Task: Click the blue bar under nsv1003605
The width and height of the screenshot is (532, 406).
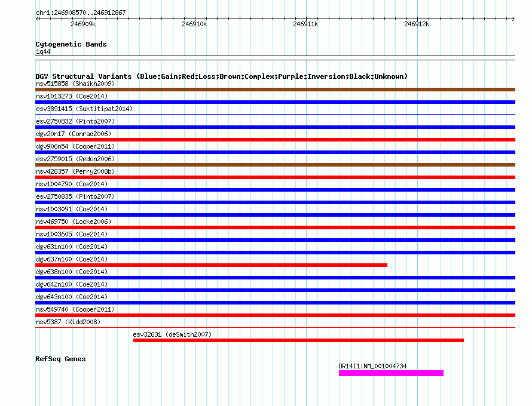Action: (275, 240)
